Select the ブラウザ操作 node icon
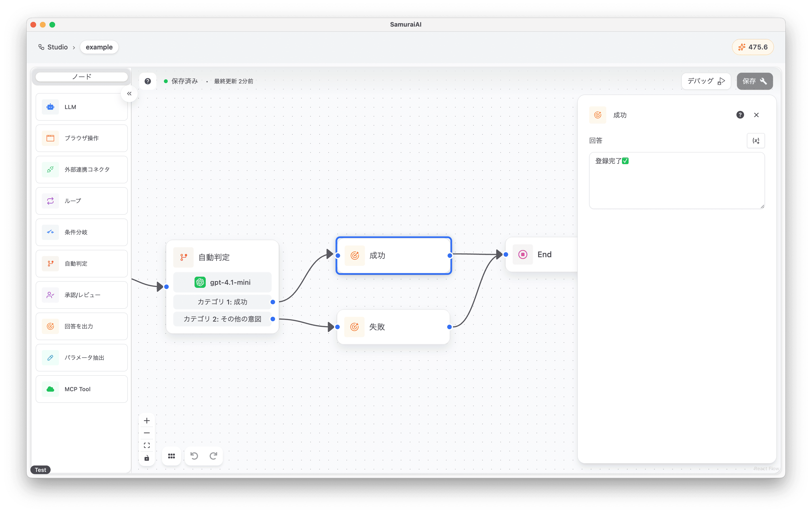The height and width of the screenshot is (513, 812). [50, 138]
